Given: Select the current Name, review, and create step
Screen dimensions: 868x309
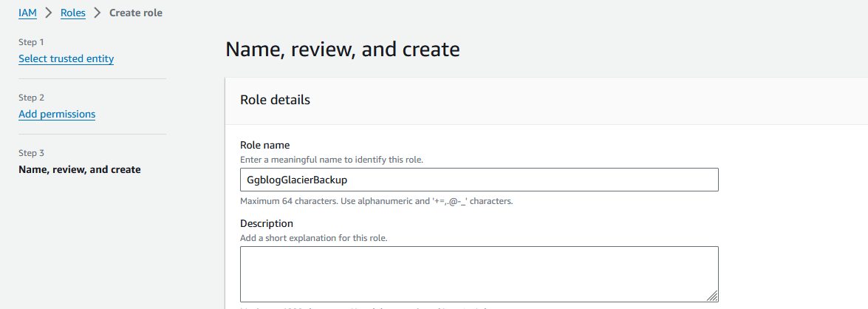Looking at the screenshot, I should 79,169.
